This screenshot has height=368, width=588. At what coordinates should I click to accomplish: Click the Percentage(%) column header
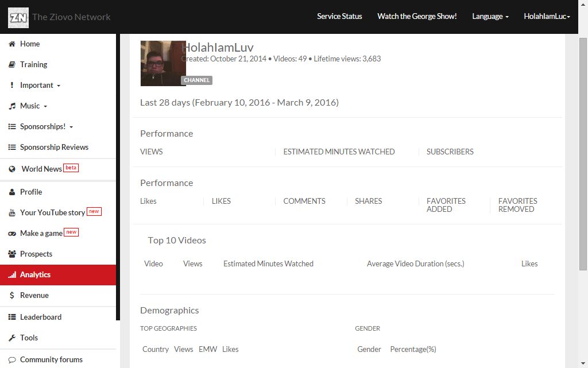[413, 349]
